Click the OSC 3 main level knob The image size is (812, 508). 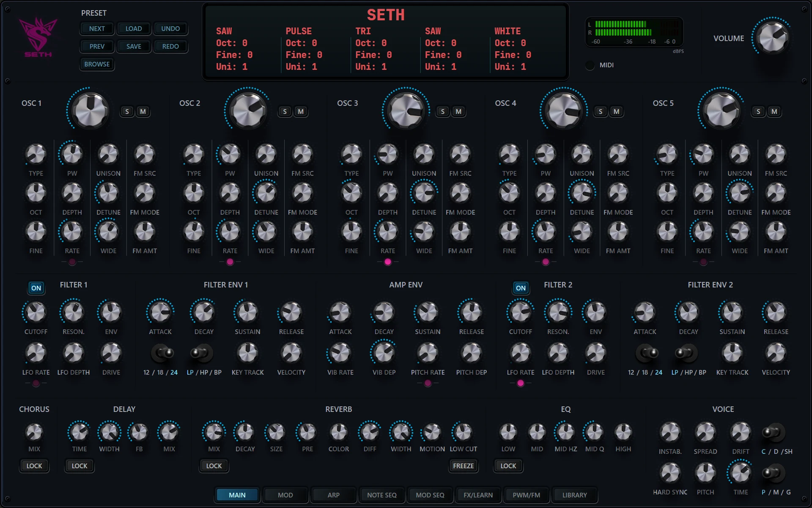pos(406,110)
